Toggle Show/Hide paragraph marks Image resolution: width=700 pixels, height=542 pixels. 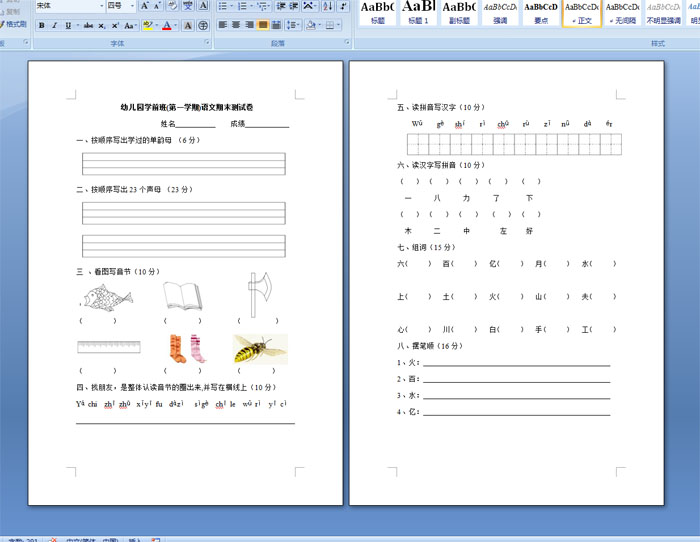[343, 6]
